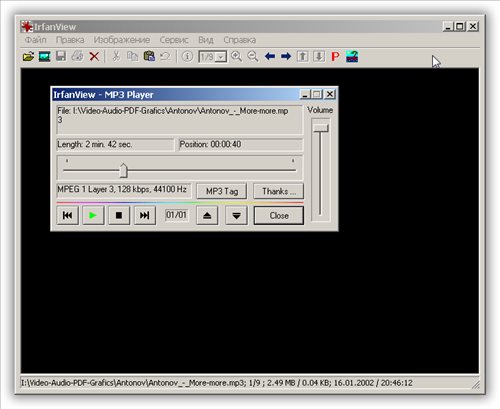500x409 pixels.
Task: Open the Вид menu
Action: (206, 40)
